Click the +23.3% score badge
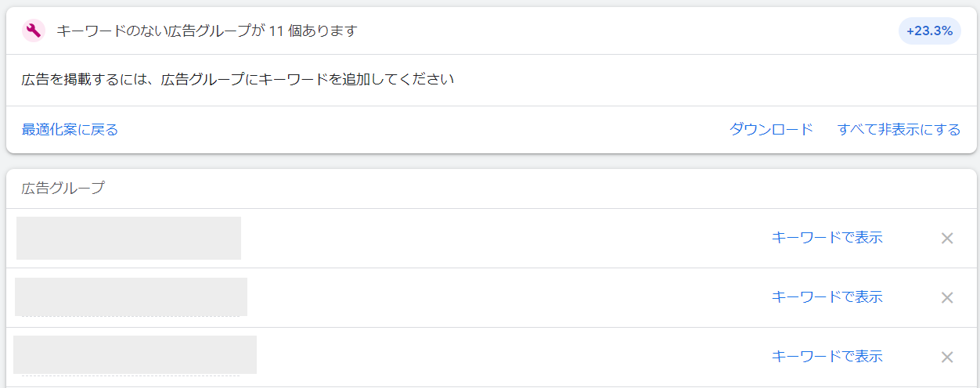 929,31
